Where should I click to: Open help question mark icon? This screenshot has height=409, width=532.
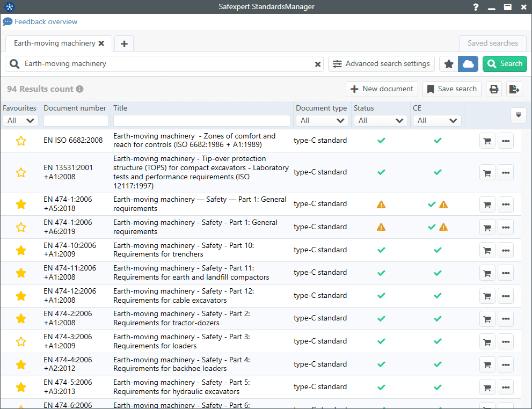(476, 7)
